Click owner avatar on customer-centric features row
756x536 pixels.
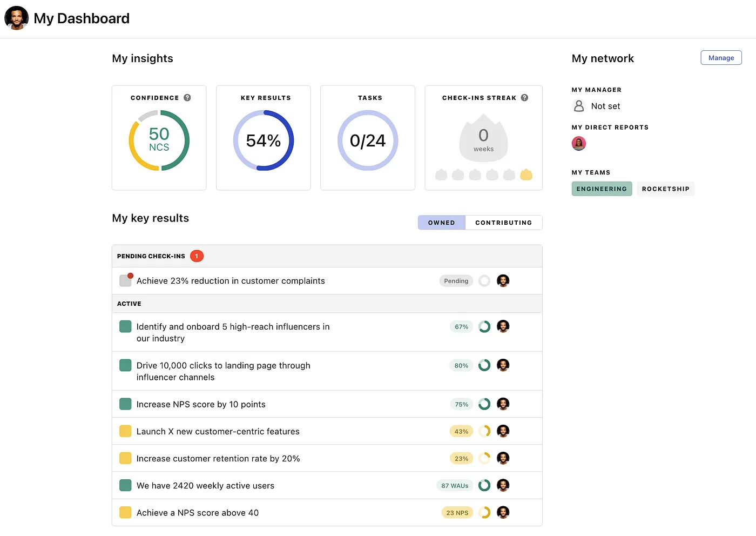(503, 431)
